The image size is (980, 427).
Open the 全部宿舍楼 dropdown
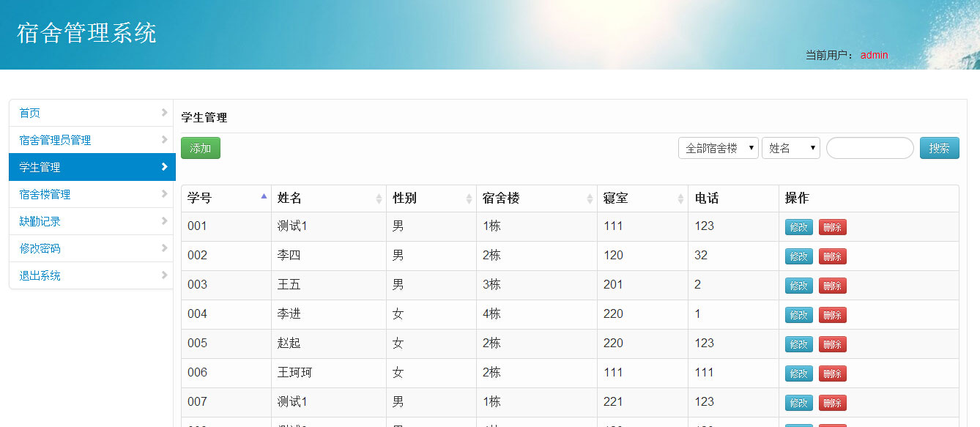point(719,147)
